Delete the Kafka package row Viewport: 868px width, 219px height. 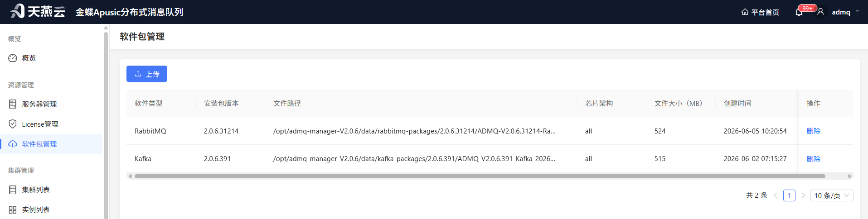click(813, 159)
